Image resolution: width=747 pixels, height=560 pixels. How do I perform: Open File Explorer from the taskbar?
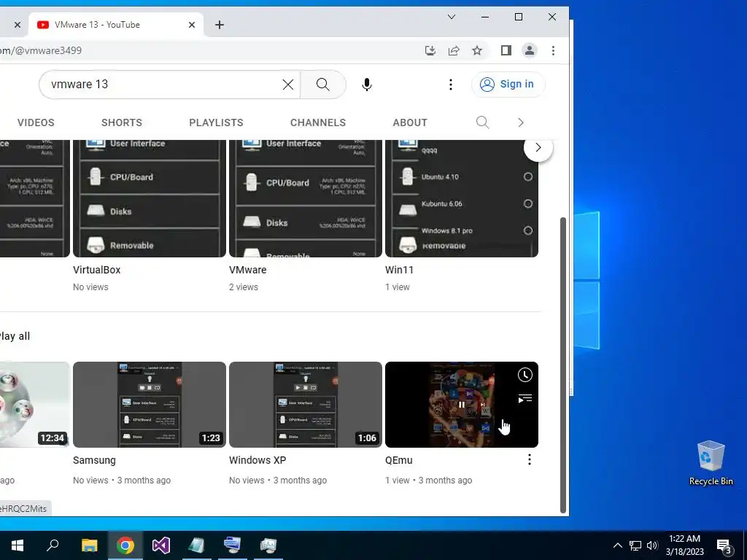pyautogui.click(x=89, y=545)
